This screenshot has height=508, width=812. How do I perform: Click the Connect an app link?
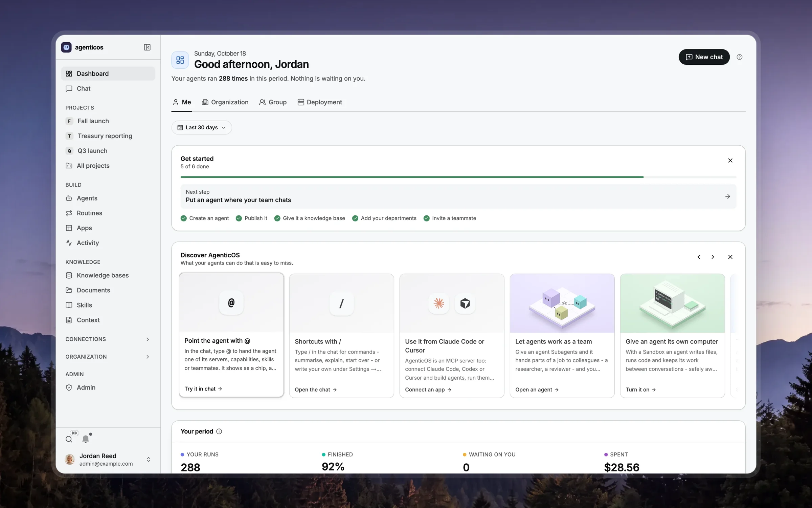point(428,389)
